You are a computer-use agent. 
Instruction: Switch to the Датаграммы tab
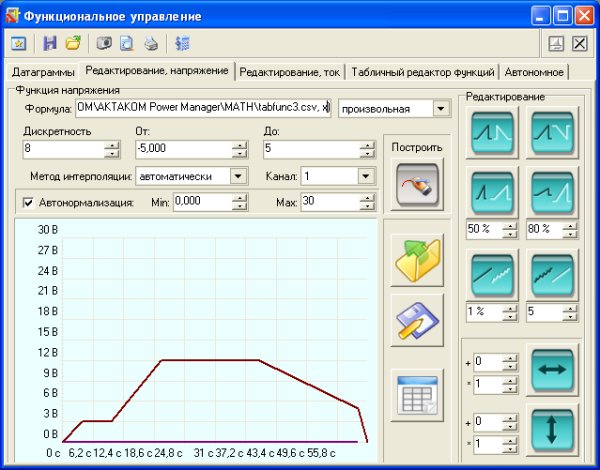(x=43, y=72)
